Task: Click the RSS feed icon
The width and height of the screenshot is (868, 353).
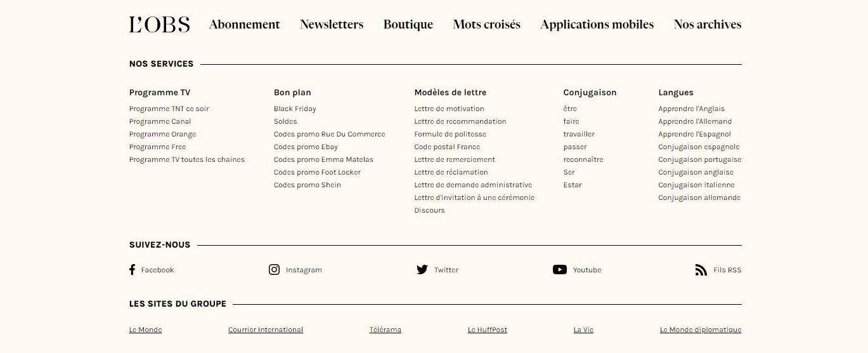Action: [x=701, y=270]
